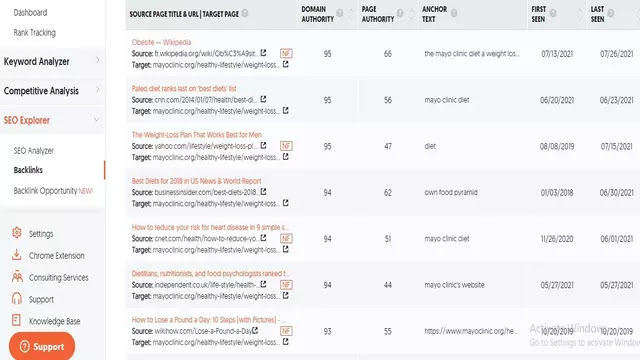Expand Competitive Analysis section

coord(52,91)
